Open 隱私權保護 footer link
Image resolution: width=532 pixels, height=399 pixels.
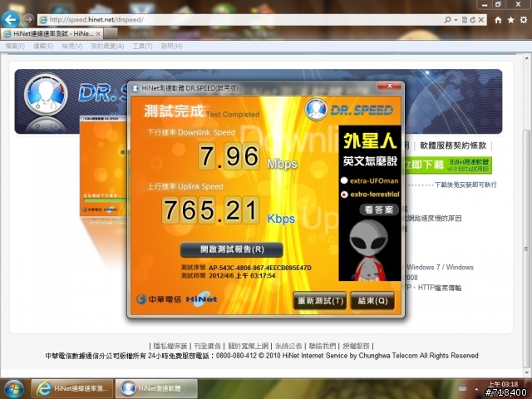pos(170,346)
